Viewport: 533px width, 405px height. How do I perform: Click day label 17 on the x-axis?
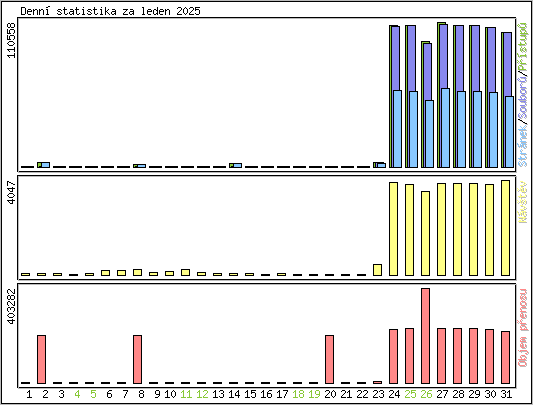282,394
